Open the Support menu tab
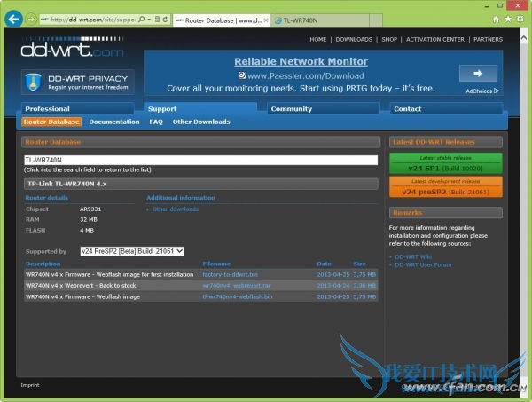The width and height of the screenshot is (532, 402). (200, 108)
